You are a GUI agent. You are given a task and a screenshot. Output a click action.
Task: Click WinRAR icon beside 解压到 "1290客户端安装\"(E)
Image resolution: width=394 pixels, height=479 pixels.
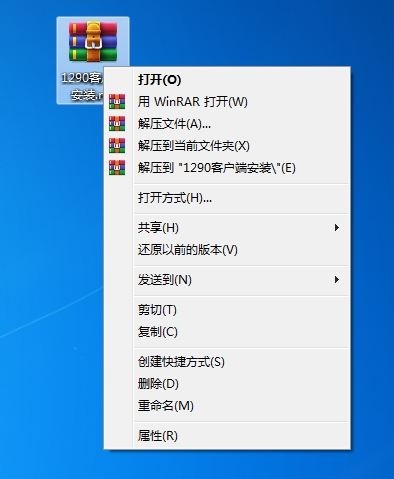117,168
